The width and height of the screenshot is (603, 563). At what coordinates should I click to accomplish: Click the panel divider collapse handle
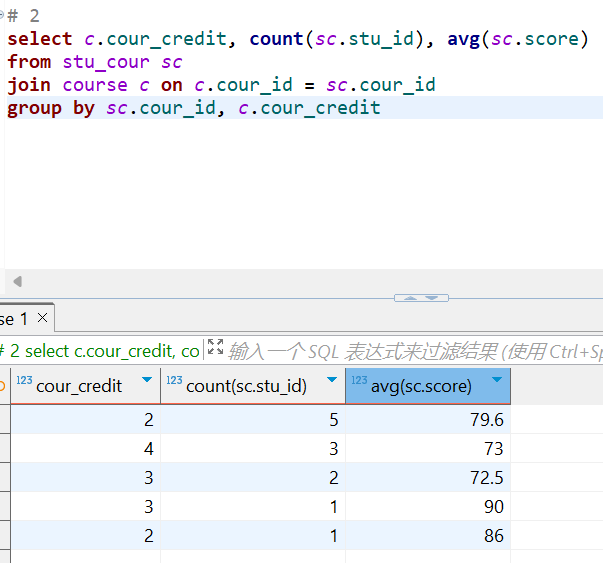pos(421,297)
